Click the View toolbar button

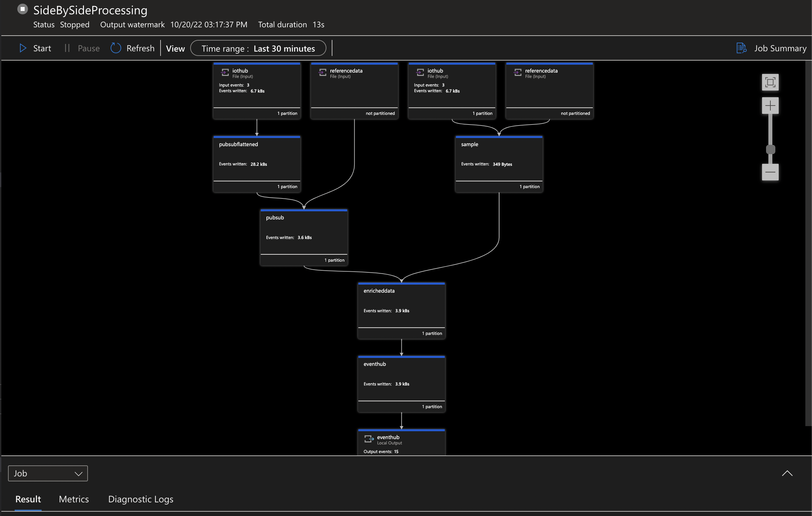click(x=175, y=49)
